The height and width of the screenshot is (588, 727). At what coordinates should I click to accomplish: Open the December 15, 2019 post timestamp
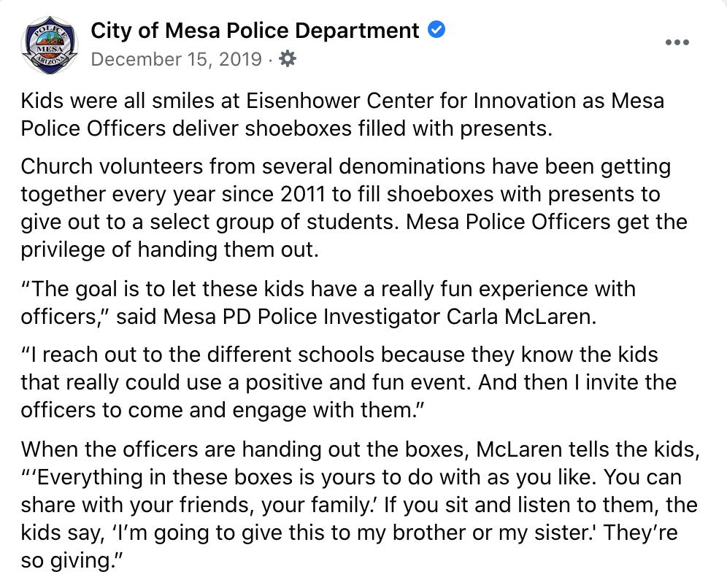pyautogui.click(x=176, y=59)
